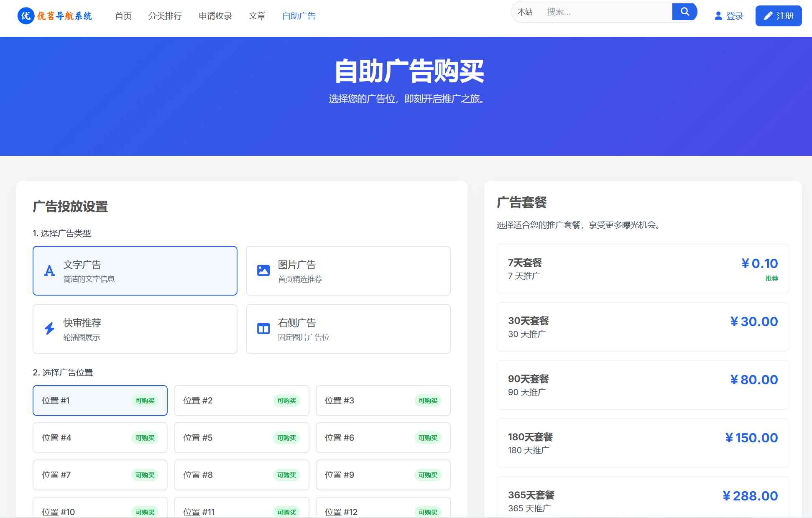812x518 pixels.
Task: Open the 文章 menu item
Action: coord(258,16)
